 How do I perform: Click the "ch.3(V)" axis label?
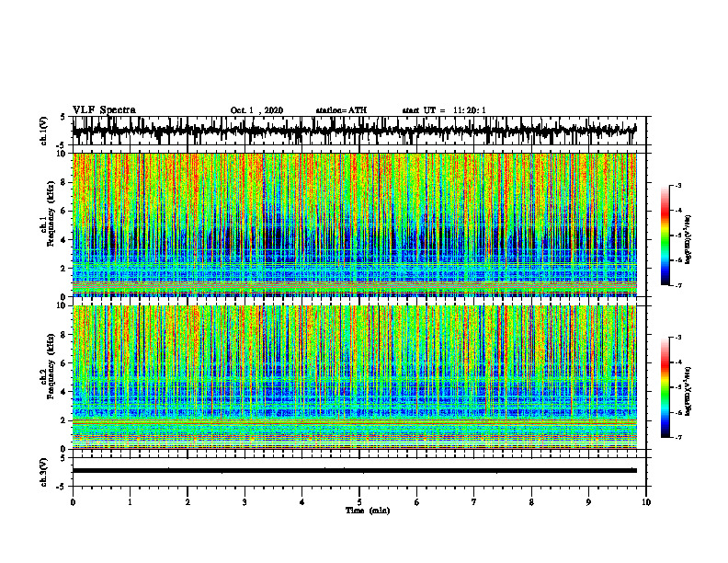tap(44, 473)
